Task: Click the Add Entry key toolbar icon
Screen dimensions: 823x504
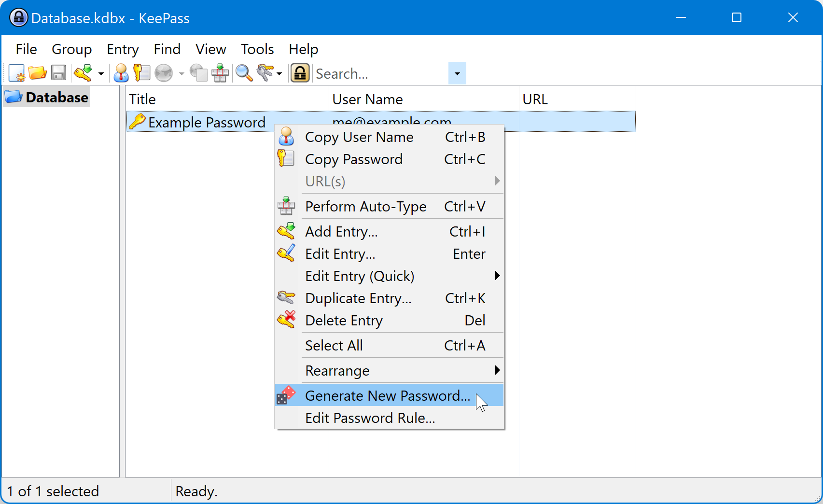Action: [84, 73]
